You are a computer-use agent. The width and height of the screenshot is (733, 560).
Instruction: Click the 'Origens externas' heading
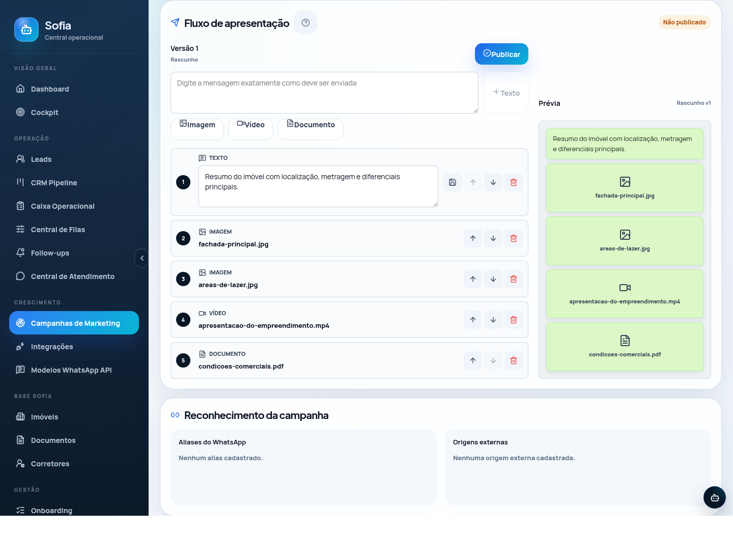(x=480, y=442)
